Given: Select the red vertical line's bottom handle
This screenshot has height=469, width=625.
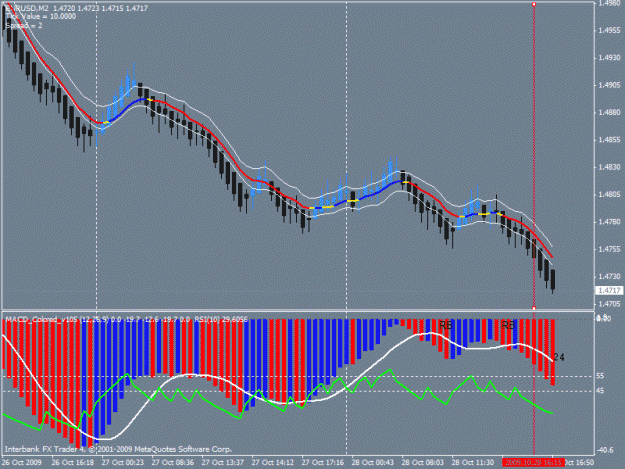Looking at the screenshot, I should [x=534, y=308].
